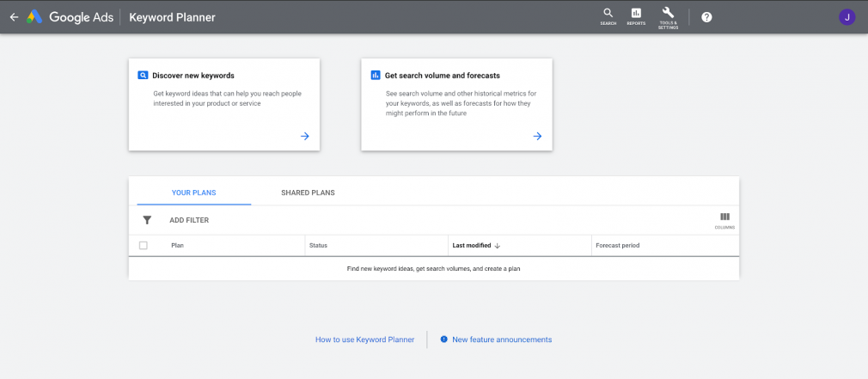Open the Search tool in header
The width and height of the screenshot is (868, 379).
pos(608,16)
